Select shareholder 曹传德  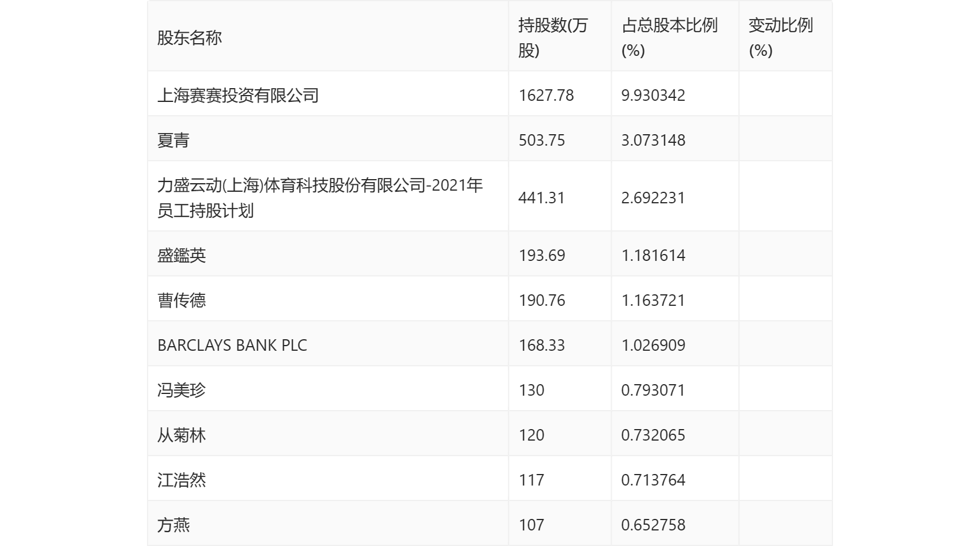coord(182,300)
